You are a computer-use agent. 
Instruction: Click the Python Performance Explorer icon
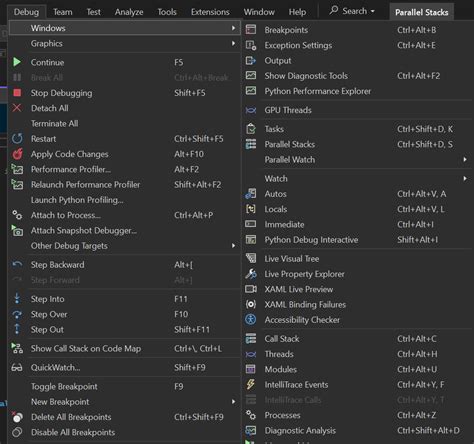pyautogui.click(x=251, y=91)
